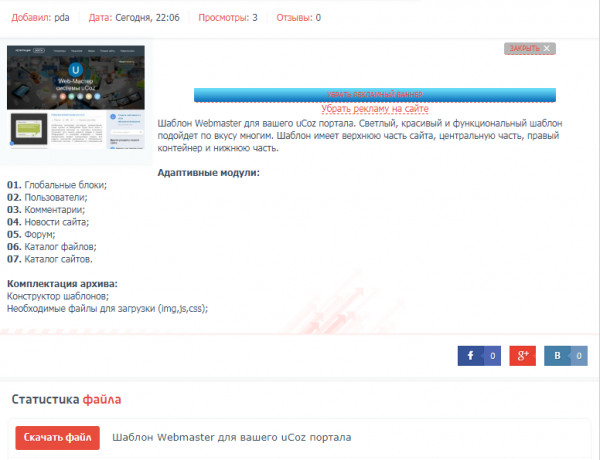This screenshot has height=460, width=600.
Task: Click the Просмотры: 3 counter
Action: (228, 18)
